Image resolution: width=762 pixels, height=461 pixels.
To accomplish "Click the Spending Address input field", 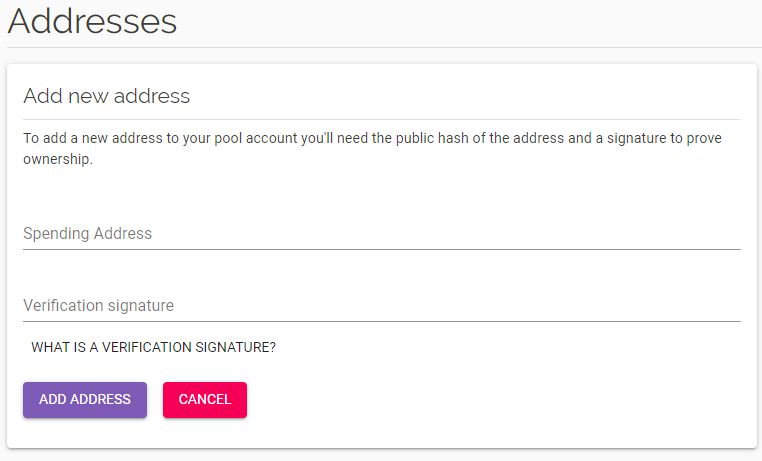I will point(381,234).
